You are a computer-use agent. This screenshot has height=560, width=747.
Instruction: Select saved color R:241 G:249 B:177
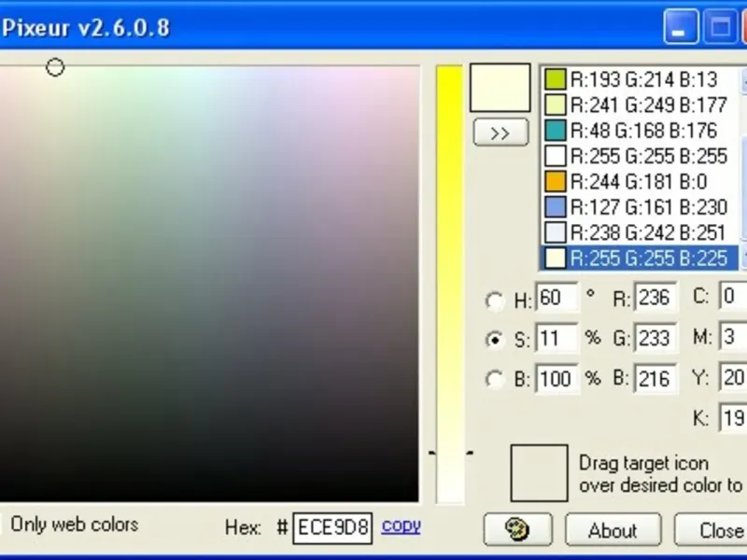[641, 105]
